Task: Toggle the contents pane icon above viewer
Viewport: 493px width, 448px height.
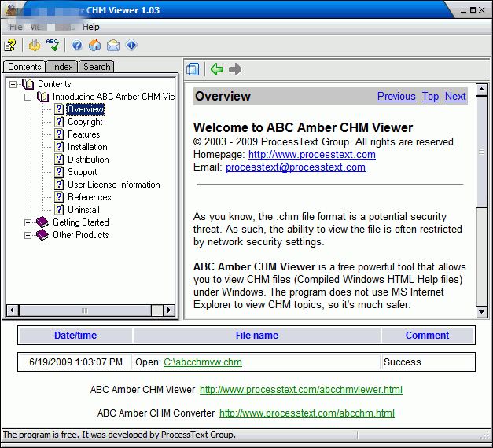Action: tap(193, 69)
